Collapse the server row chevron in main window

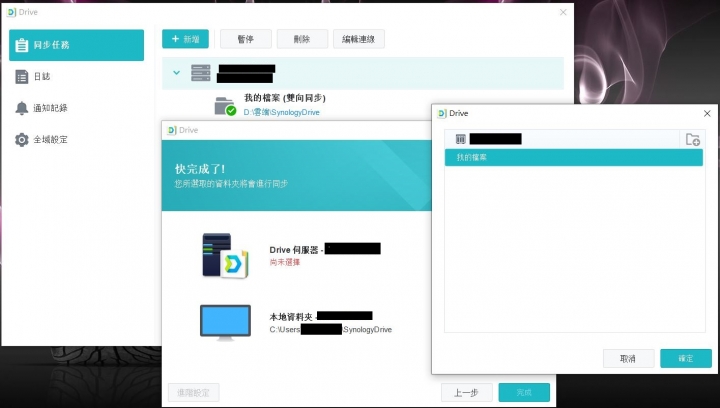pyautogui.click(x=176, y=73)
